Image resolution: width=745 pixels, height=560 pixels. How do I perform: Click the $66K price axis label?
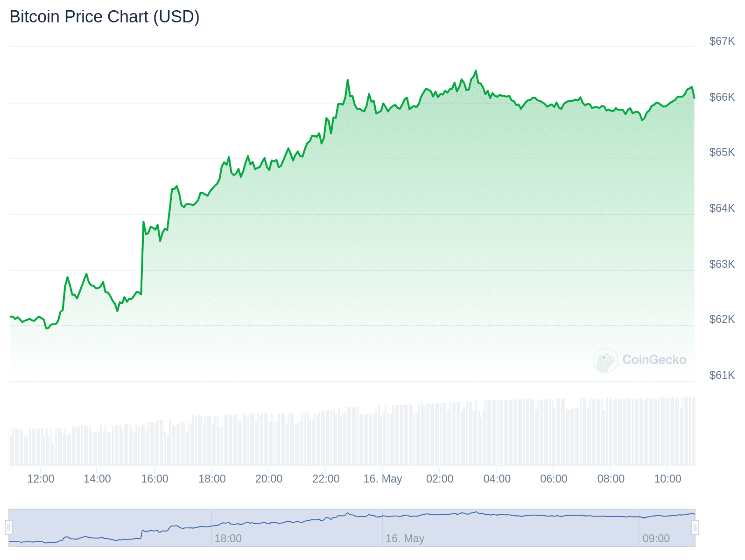[722, 97]
